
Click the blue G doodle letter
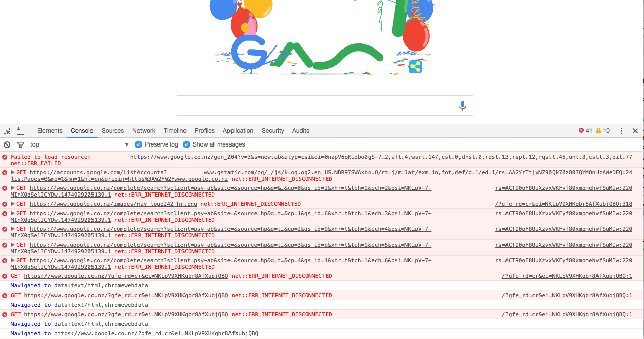click(248, 52)
